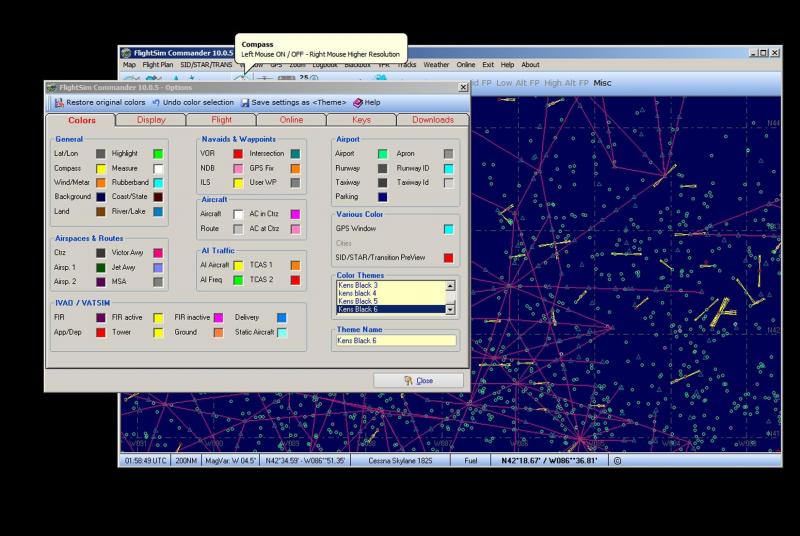Screen dimensions: 800x536
Task: Click the GPS Window cyan swatch
Action: point(448,229)
